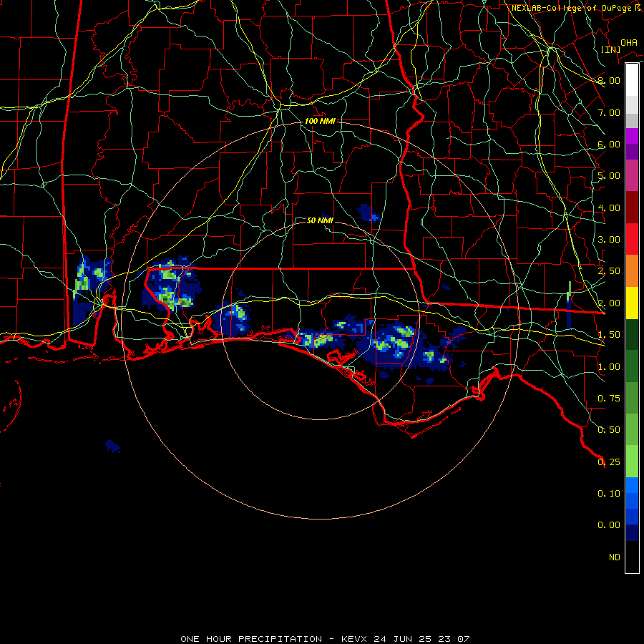The height and width of the screenshot is (644, 644).
Task: Select the ND scale label
Action: 615,557
